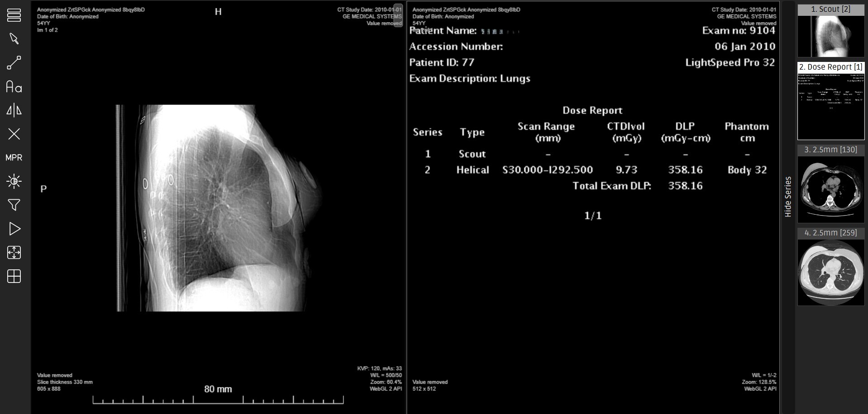Select the Dose Report series thumbnail
Screen dimensions: 868x414
tap(831, 106)
